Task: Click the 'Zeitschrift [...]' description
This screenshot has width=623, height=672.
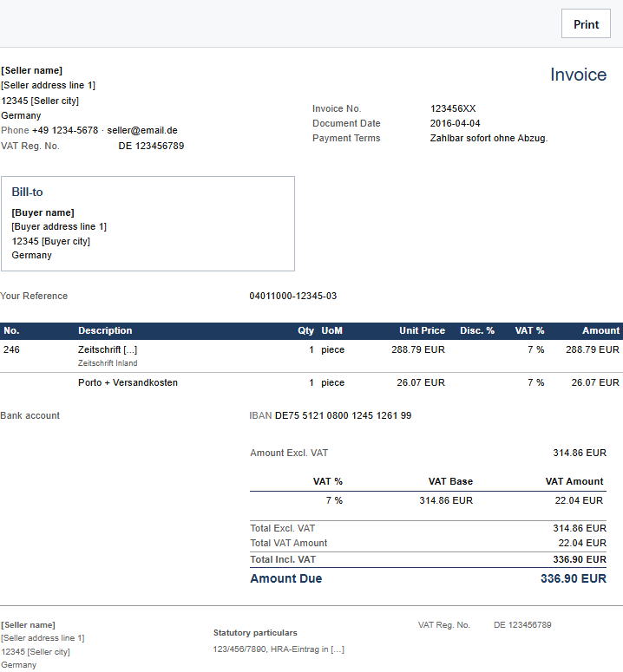Action: coord(108,349)
